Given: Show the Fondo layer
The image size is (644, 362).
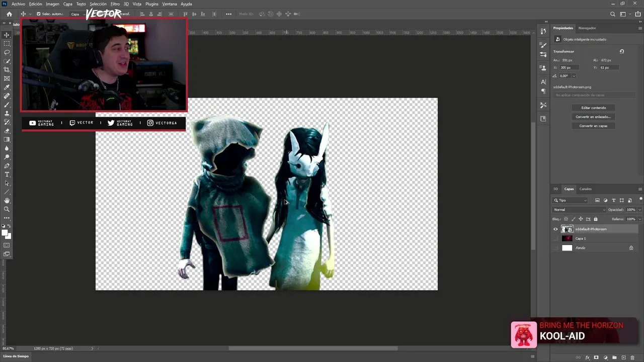Looking at the screenshot, I should point(555,248).
